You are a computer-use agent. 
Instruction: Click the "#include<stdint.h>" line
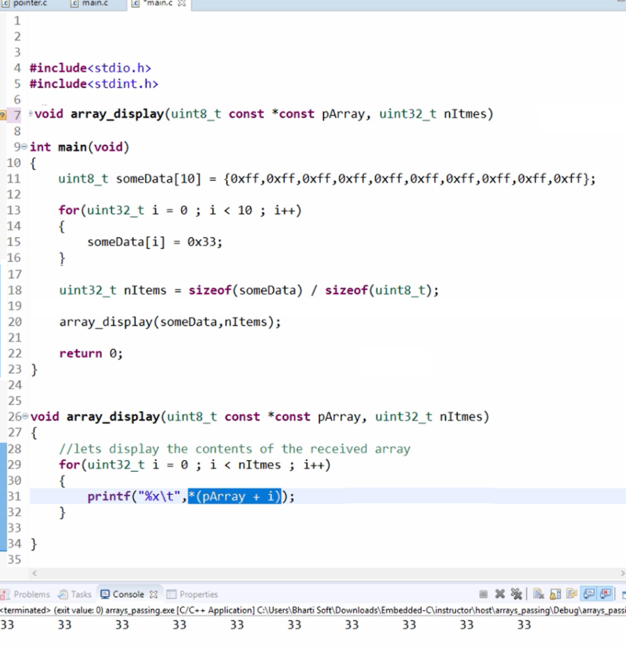coord(94,83)
